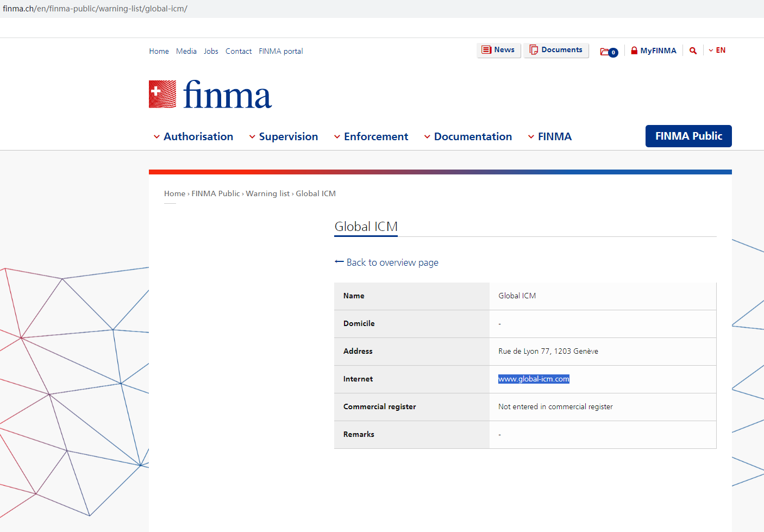Open the FINMA portal link
This screenshot has width=764, height=532.
280,51
